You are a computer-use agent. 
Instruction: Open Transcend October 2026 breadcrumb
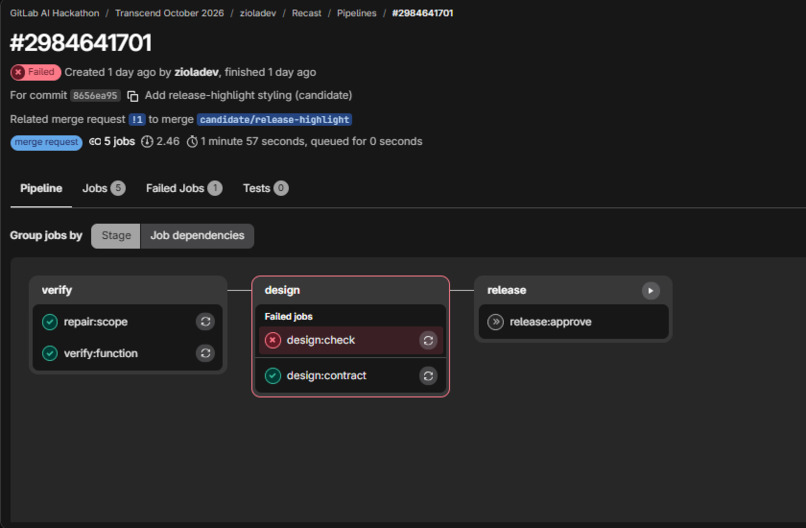[169, 13]
